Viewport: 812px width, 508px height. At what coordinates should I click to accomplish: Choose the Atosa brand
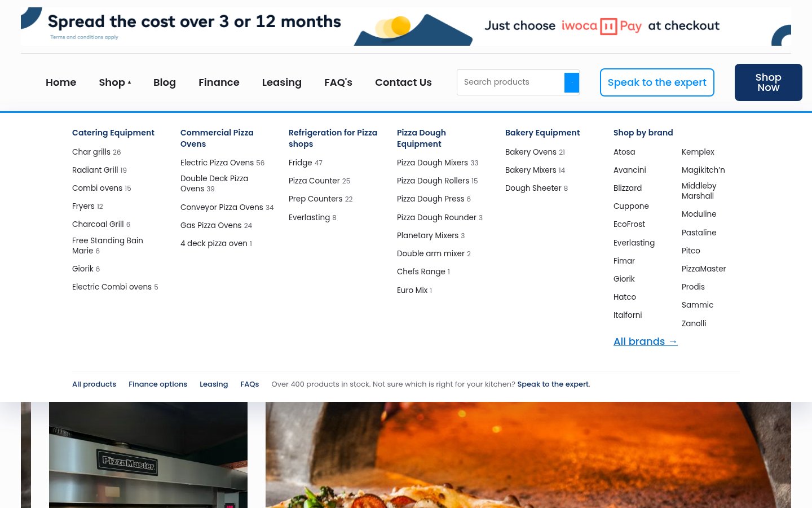624,152
